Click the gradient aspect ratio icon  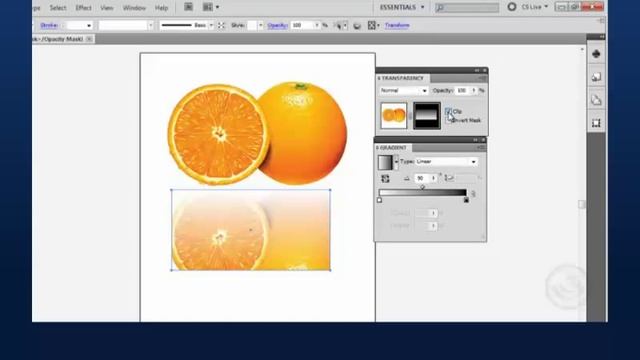coord(449,178)
